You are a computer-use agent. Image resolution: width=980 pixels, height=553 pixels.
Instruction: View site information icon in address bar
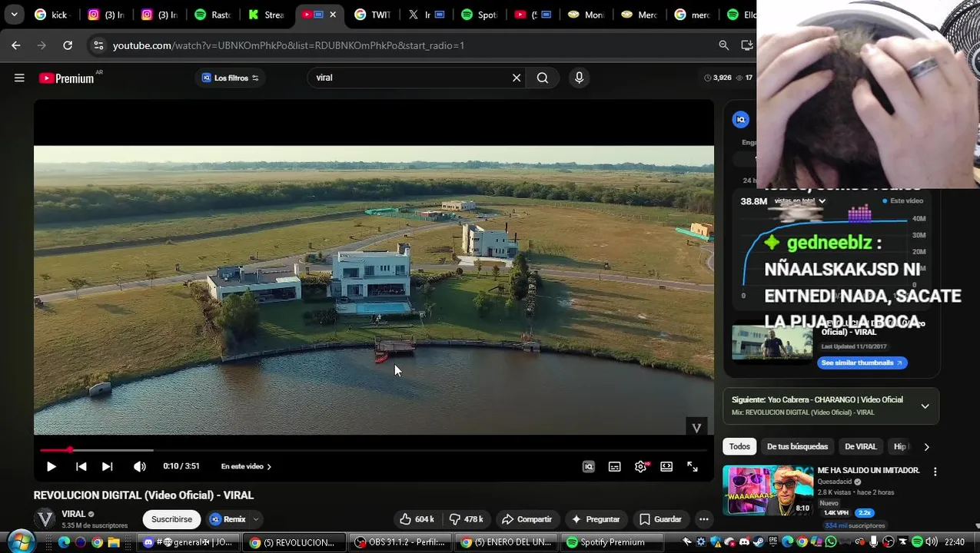[98, 45]
